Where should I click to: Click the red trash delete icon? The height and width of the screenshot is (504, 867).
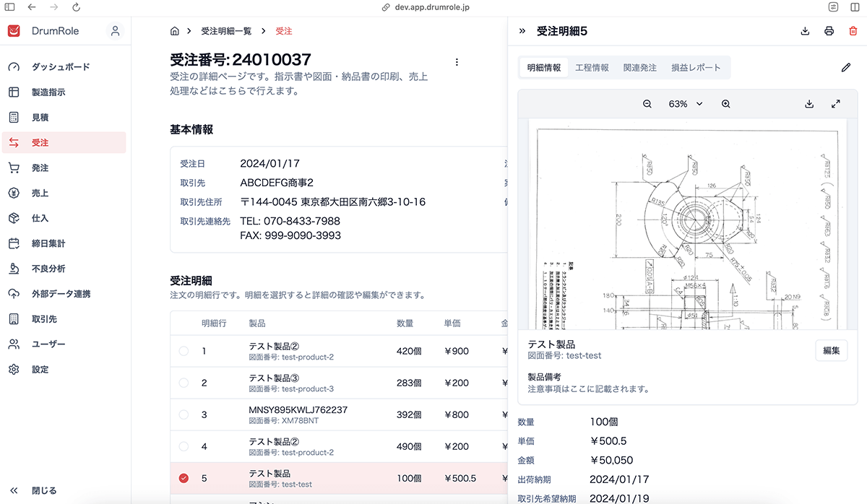pyautogui.click(x=853, y=31)
